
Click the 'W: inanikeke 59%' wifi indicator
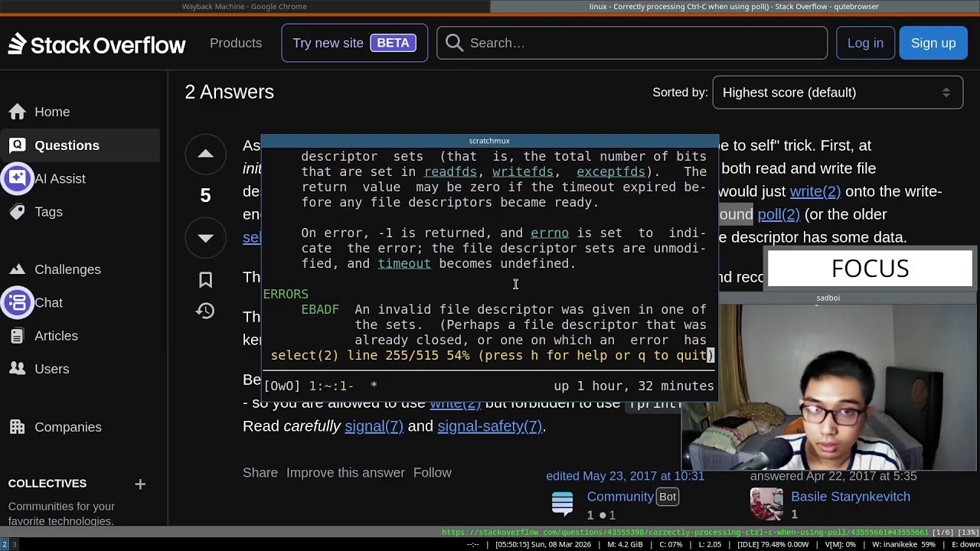[x=904, y=545]
